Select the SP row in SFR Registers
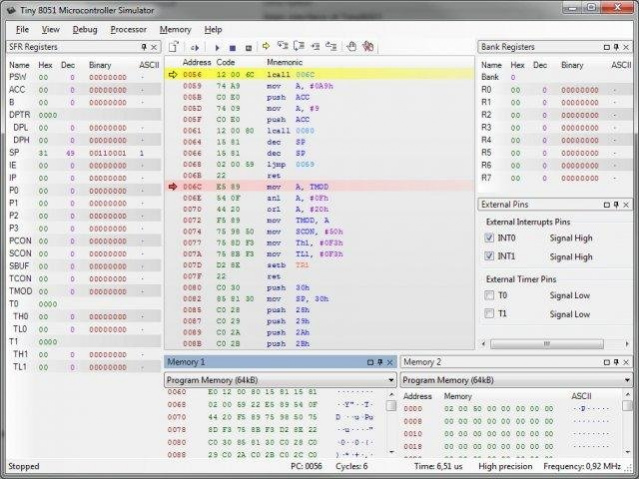The height and width of the screenshot is (479, 639). [x=84, y=153]
